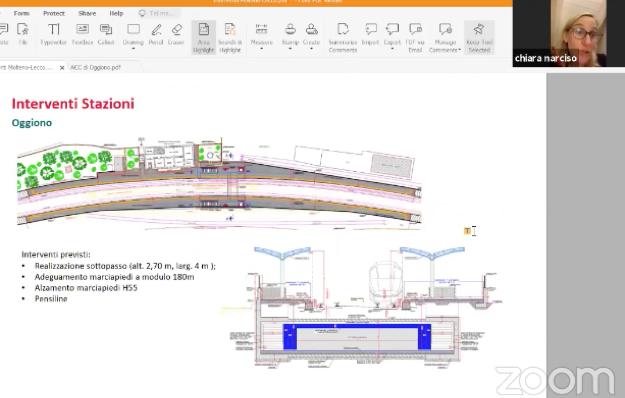Click the Tell me search field
The height and width of the screenshot is (398, 625).
159,13
